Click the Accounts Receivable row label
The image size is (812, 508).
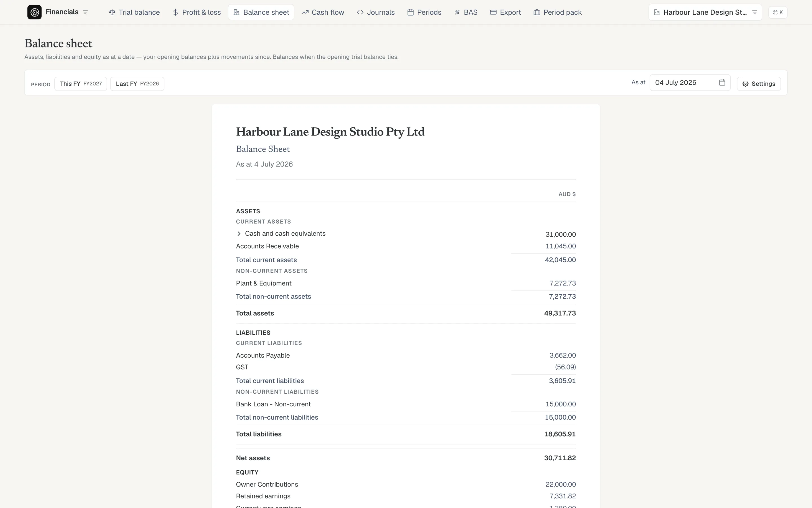[x=267, y=246]
